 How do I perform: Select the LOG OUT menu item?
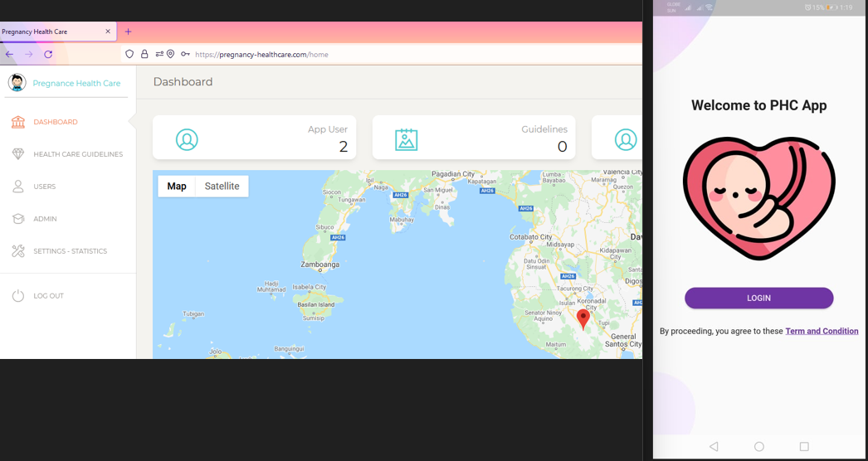(x=49, y=296)
